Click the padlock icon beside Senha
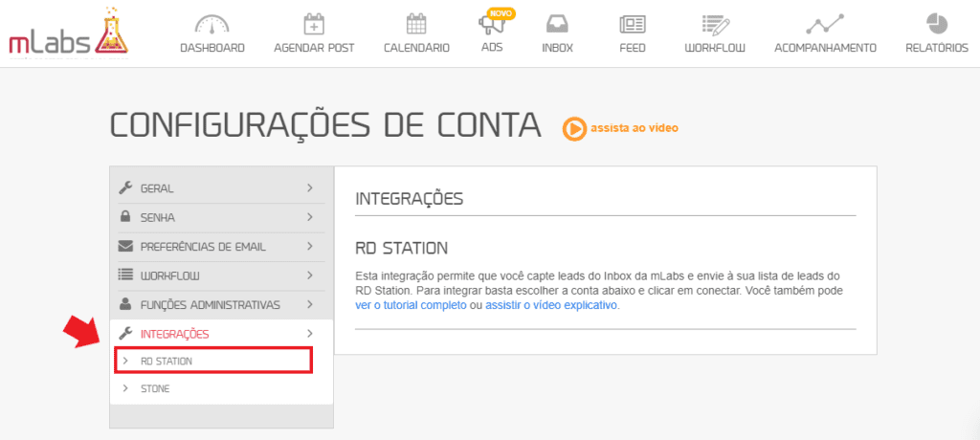Screen dimensions: 980x440 (x=125, y=217)
